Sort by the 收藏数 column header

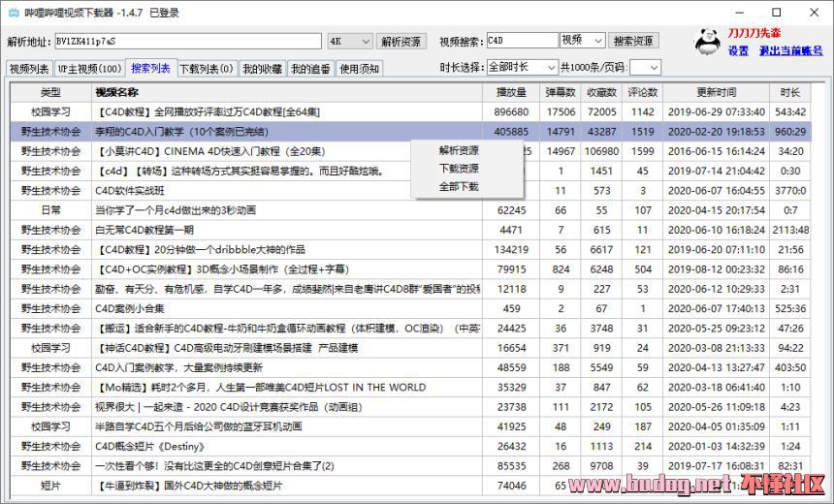click(601, 92)
